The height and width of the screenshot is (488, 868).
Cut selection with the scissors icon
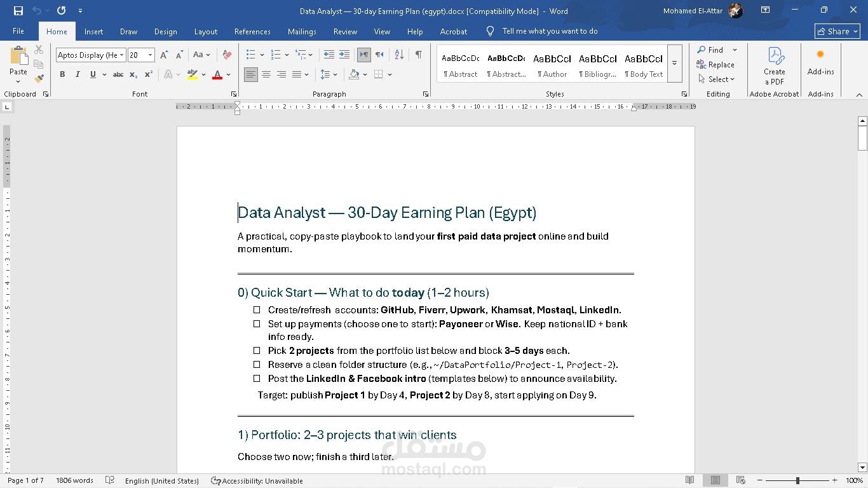[x=39, y=50]
